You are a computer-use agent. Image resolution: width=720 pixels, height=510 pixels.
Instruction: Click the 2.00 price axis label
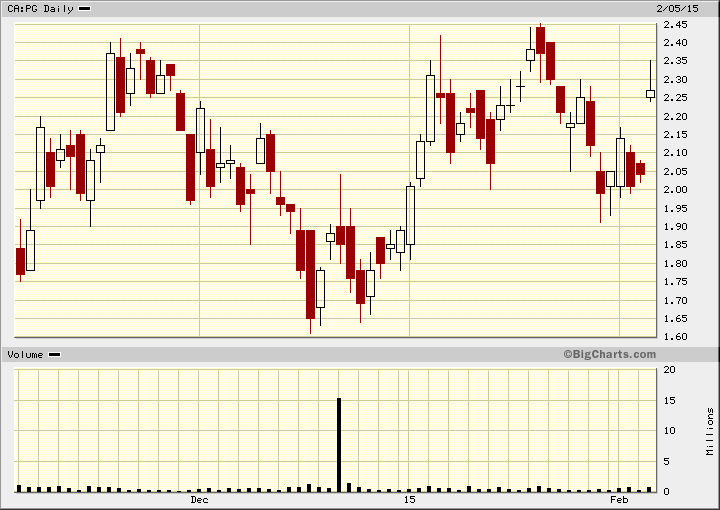675,190
